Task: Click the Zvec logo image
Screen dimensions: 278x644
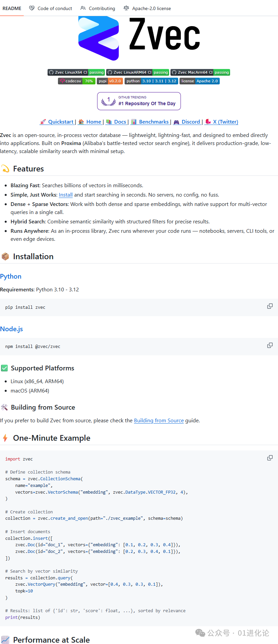Action: pyautogui.click(x=139, y=39)
